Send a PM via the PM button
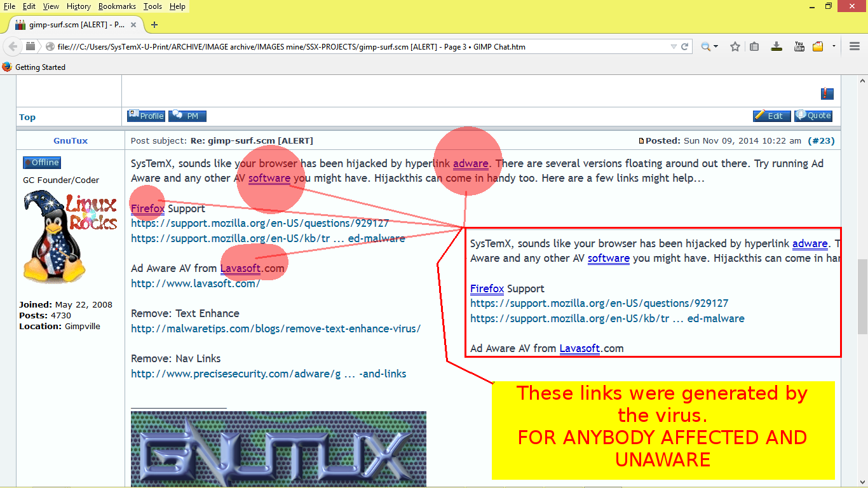 (187, 116)
